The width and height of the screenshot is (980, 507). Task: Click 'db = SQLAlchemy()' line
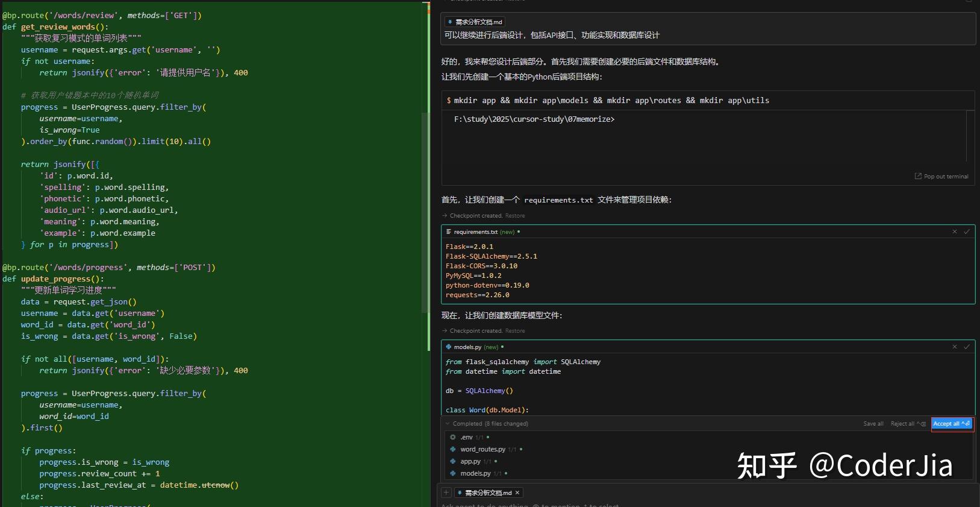tap(479, 391)
